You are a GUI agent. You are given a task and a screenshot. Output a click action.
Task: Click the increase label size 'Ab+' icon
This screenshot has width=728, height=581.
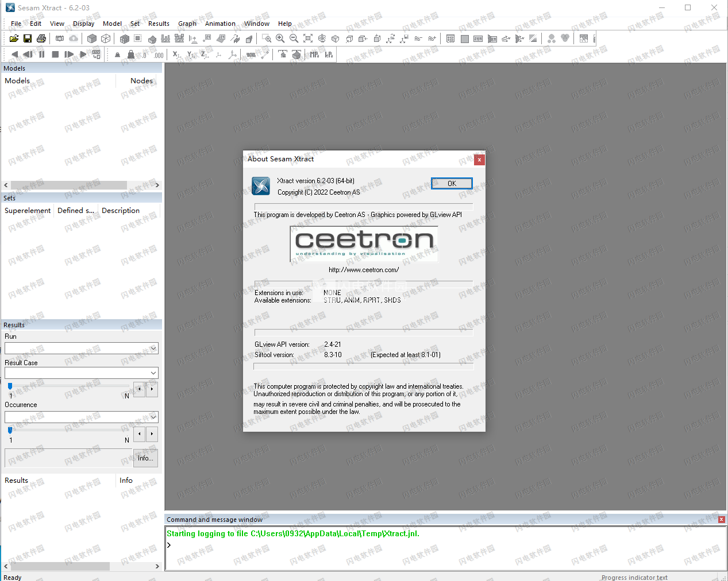[432, 38]
